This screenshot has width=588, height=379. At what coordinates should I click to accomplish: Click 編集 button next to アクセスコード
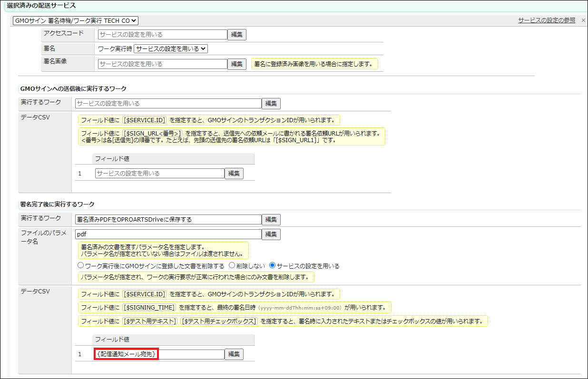[x=237, y=35]
